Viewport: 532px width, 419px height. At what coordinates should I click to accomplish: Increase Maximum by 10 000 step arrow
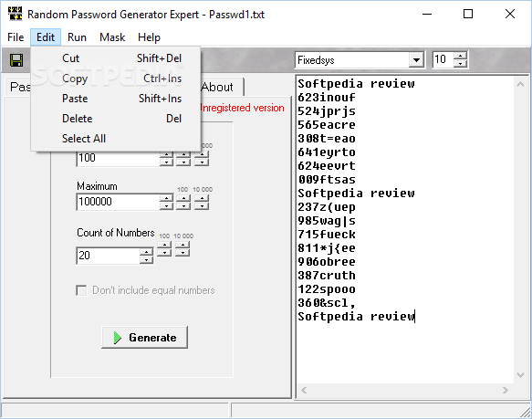point(202,198)
